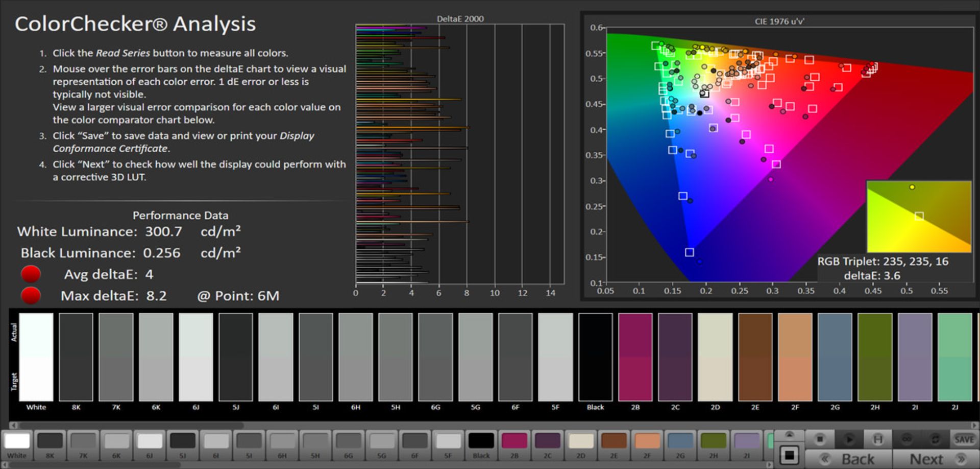Click the SAVE button

964,439
